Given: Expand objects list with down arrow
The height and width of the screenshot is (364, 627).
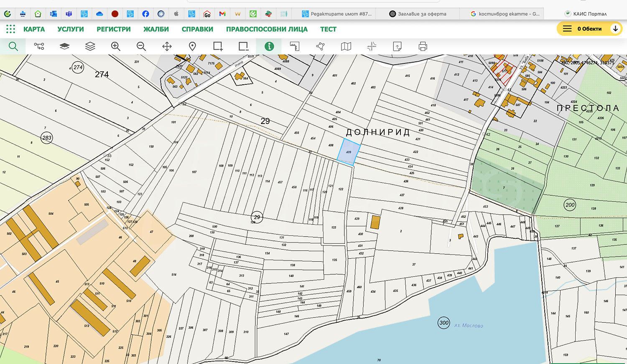Looking at the screenshot, I should pyautogui.click(x=615, y=29).
